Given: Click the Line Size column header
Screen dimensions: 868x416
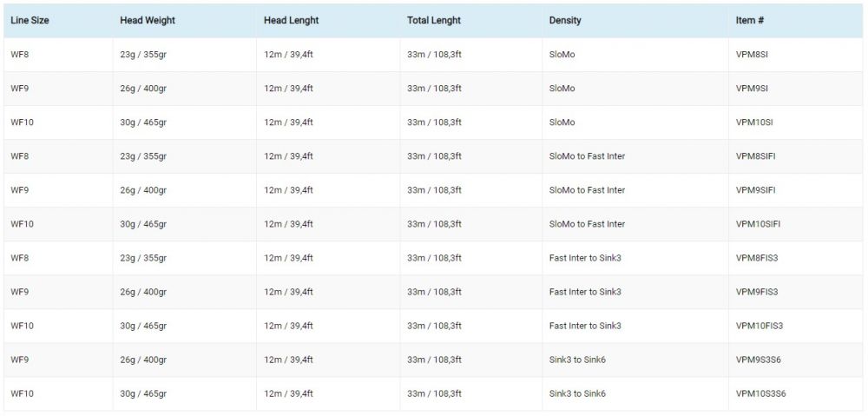Looking at the screenshot, I should point(30,20).
